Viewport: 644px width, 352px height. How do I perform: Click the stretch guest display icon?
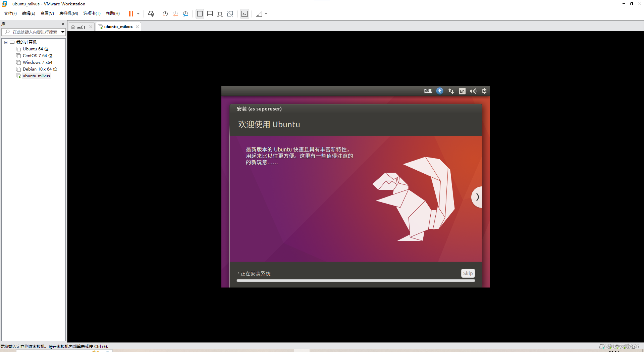259,14
